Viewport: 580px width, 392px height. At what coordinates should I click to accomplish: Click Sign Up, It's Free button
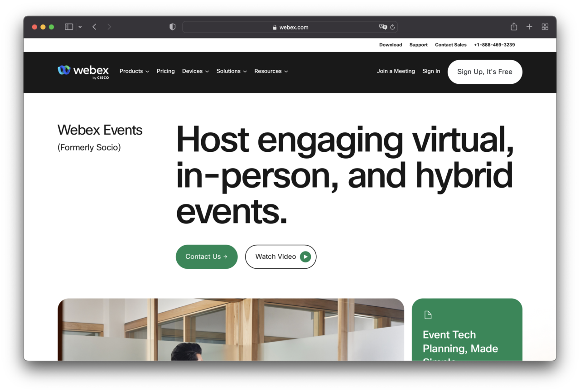pos(485,72)
